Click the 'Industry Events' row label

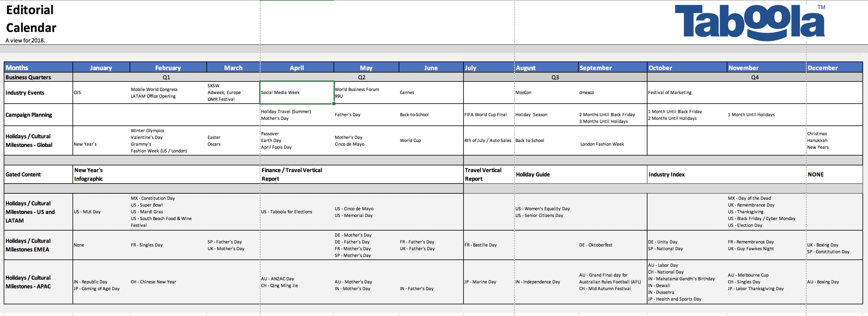point(38,92)
